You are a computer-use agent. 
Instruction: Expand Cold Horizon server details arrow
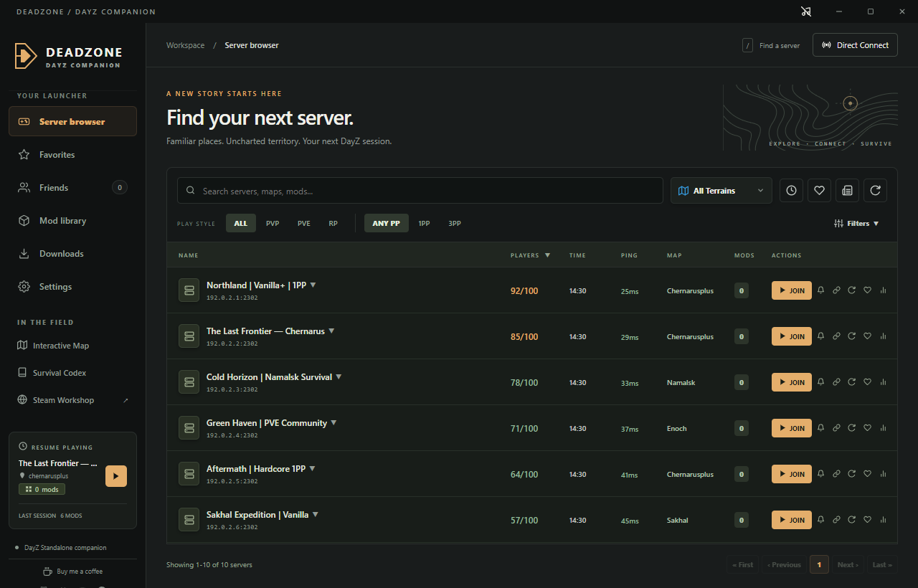point(339,376)
